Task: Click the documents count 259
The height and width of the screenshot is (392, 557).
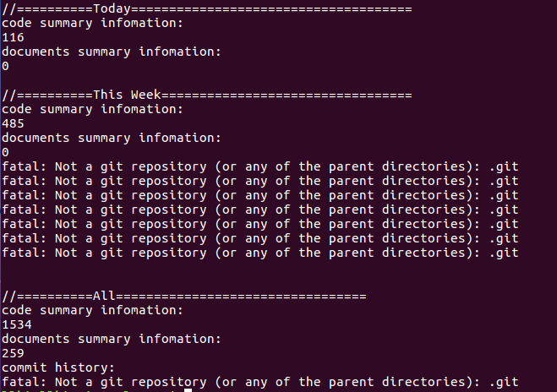Action: point(13,353)
